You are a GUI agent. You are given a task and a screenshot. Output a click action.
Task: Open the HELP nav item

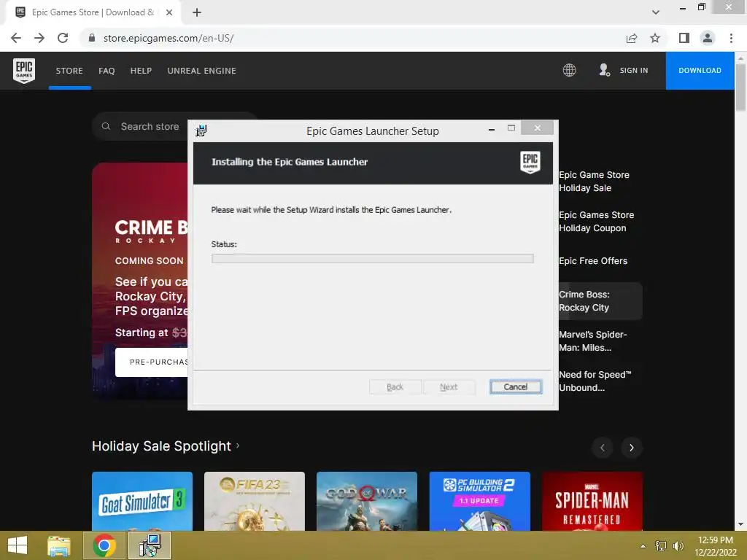(141, 71)
